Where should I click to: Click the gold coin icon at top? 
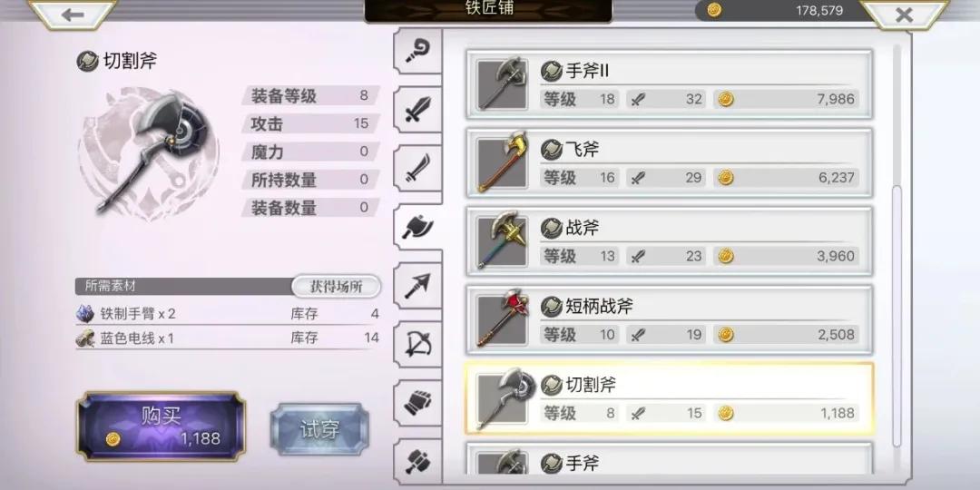pos(714,10)
